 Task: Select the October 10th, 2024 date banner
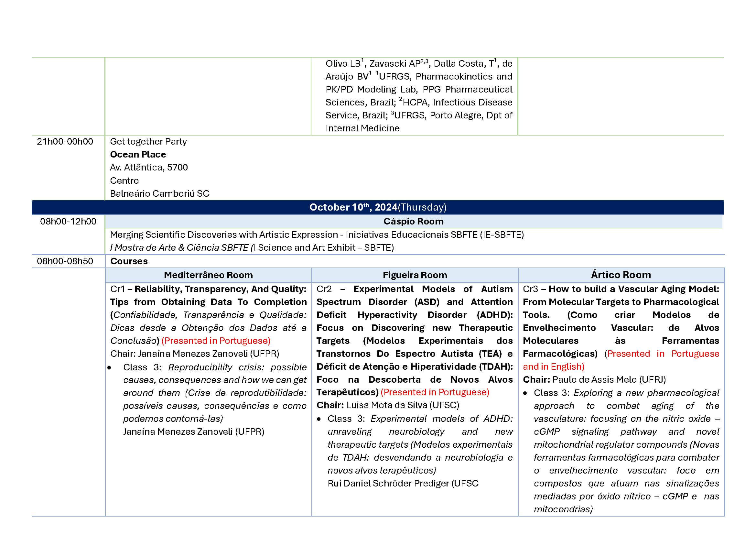378,207
